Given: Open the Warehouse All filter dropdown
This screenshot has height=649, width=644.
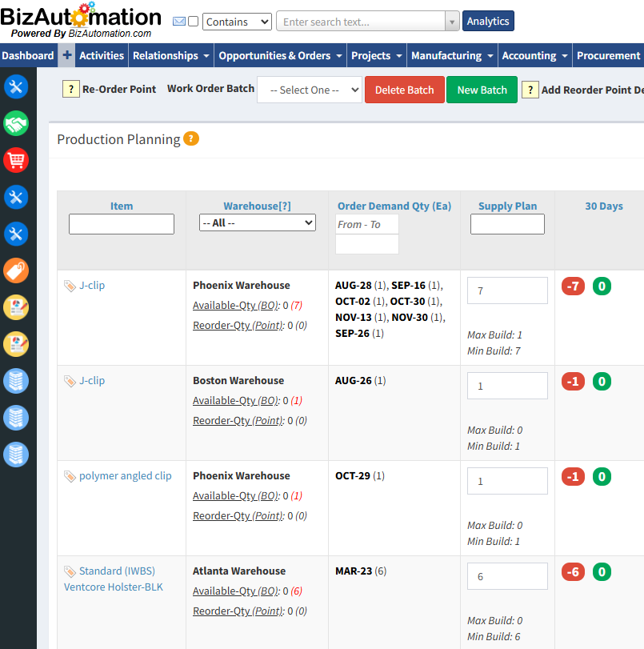Looking at the screenshot, I should pos(258,222).
